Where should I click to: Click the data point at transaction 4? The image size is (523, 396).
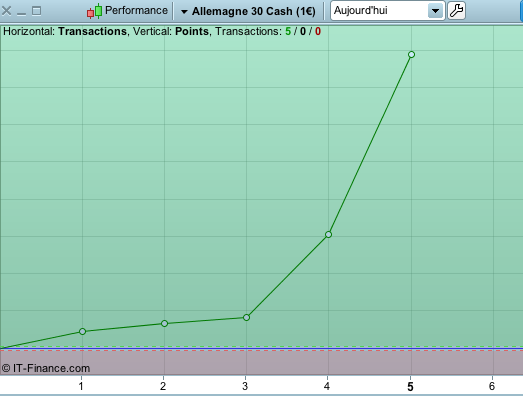(328, 235)
